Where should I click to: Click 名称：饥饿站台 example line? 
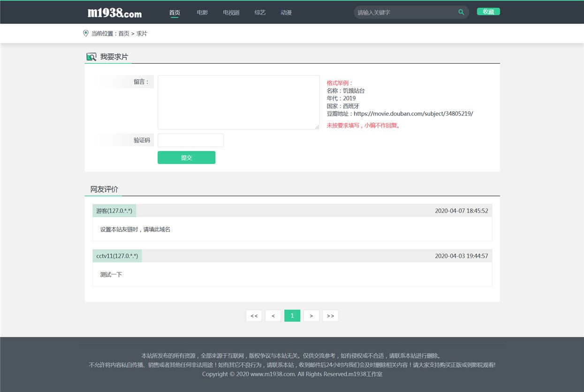pyautogui.click(x=346, y=90)
